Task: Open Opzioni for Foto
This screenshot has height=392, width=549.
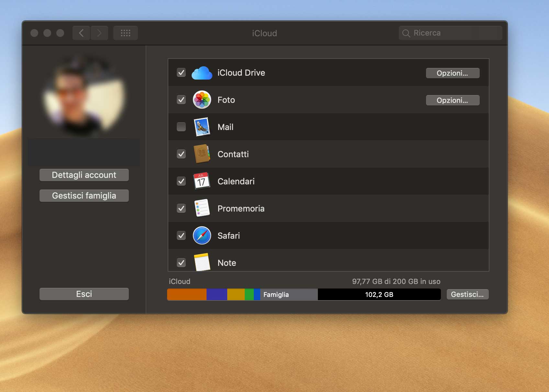Action: pyautogui.click(x=453, y=100)
